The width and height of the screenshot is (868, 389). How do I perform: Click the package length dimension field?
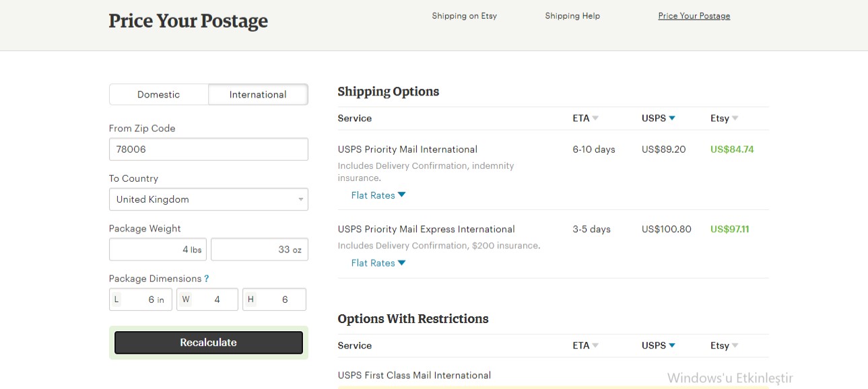140,299
